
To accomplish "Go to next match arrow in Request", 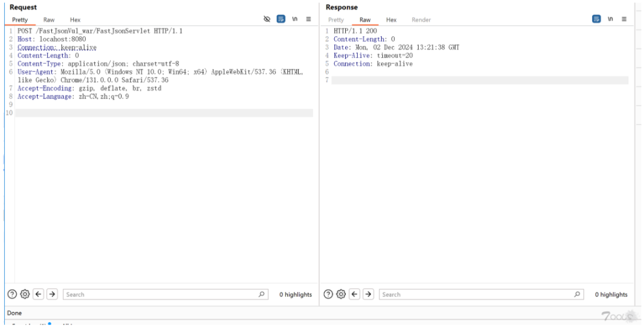I will pyautogui.click(x=52, y=294).
